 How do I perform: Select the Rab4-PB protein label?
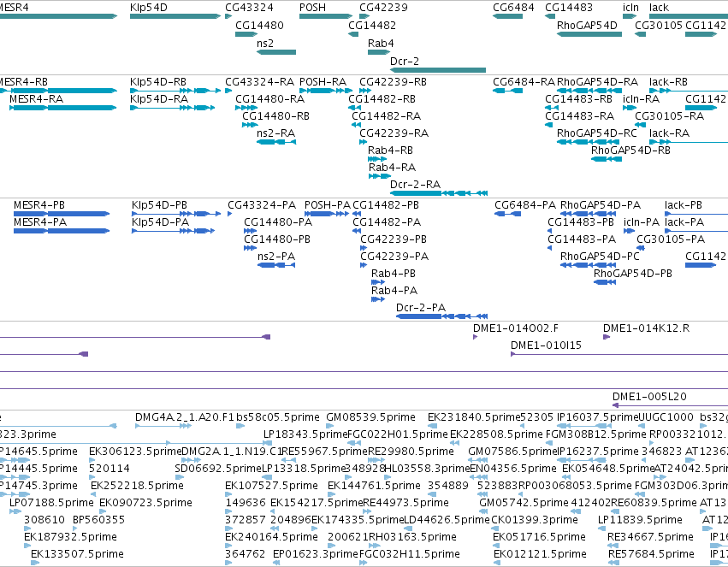(x=394, y=274)
